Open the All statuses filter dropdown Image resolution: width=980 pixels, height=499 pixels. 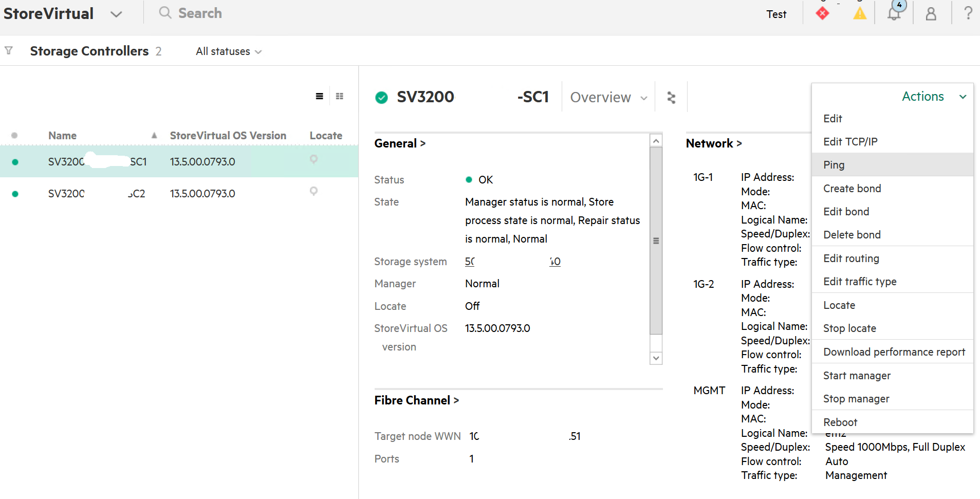coord(229,51)
